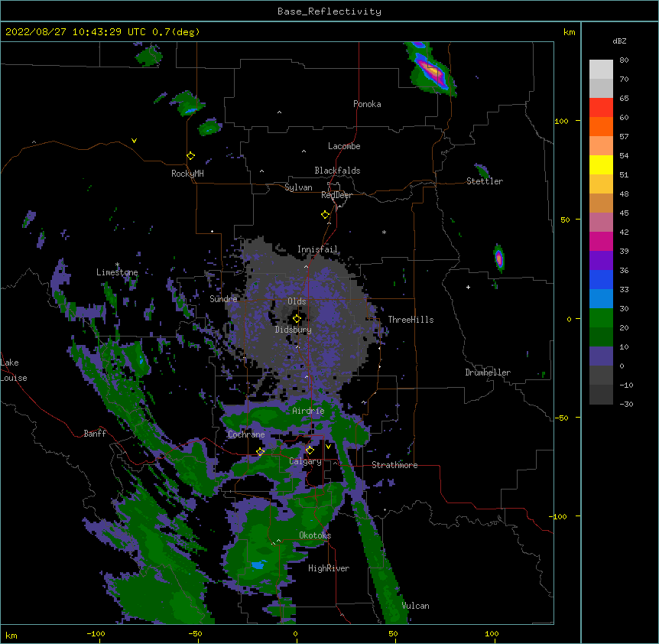
Task: Click the Limestone label
Action: [117, 272]
